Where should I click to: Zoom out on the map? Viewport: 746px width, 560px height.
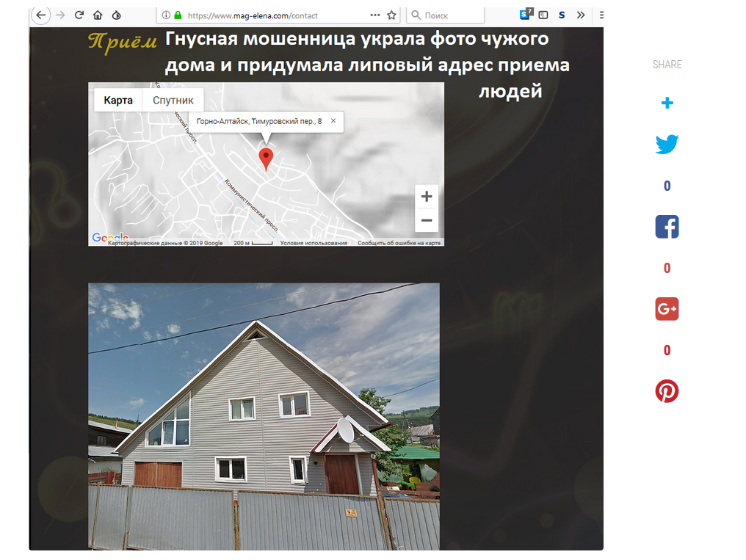427,220
